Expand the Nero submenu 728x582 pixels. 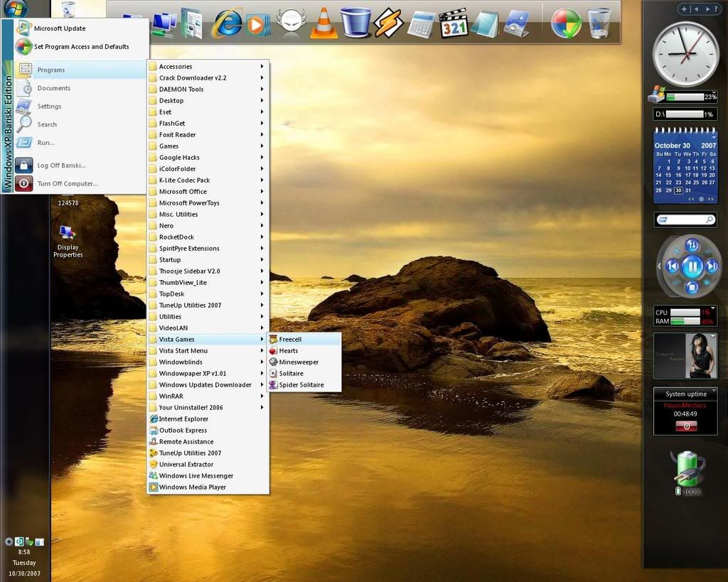point(208,225)
